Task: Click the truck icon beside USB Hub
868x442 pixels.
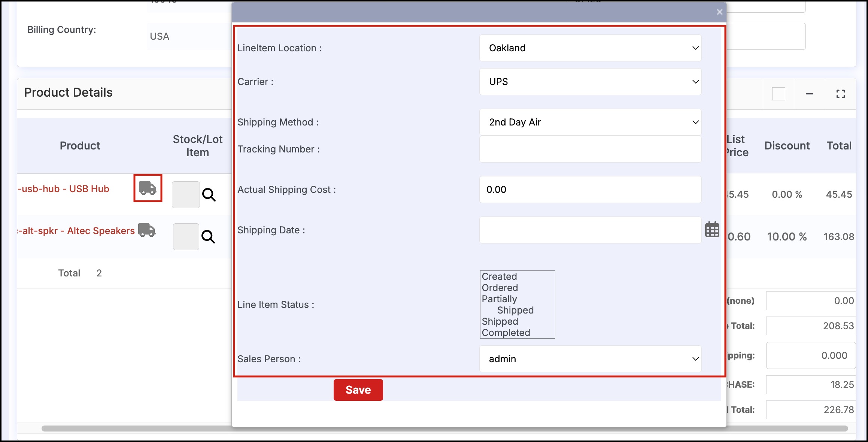Action: [x=148, y=188]
